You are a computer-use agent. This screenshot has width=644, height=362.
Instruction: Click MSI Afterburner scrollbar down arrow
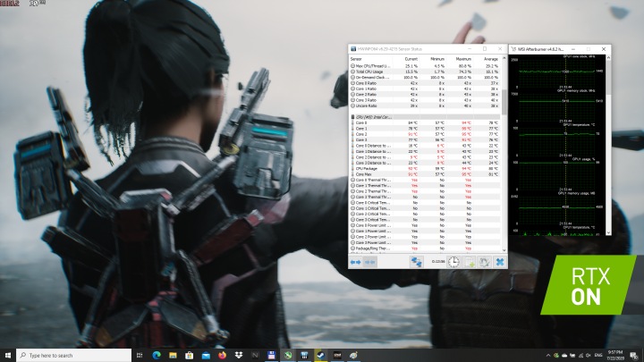tap(608, 232)
